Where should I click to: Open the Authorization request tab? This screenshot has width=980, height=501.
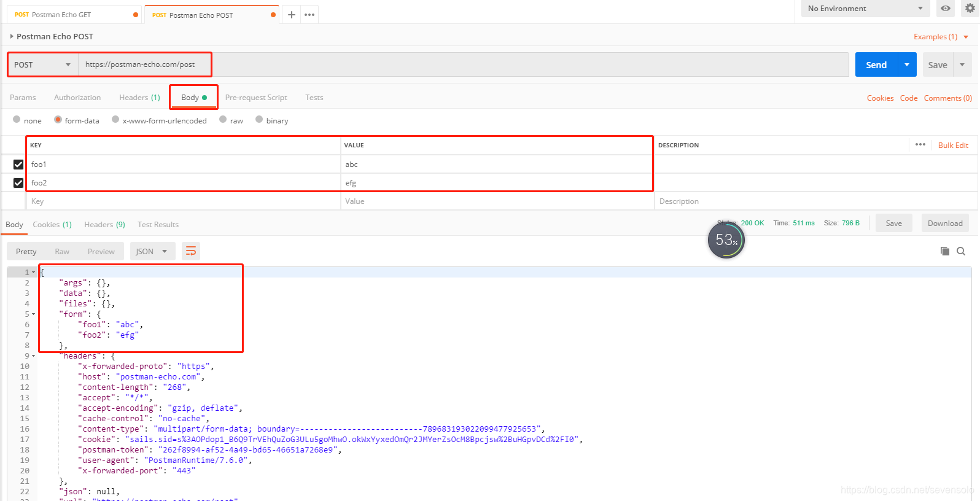tap(77, 98)
